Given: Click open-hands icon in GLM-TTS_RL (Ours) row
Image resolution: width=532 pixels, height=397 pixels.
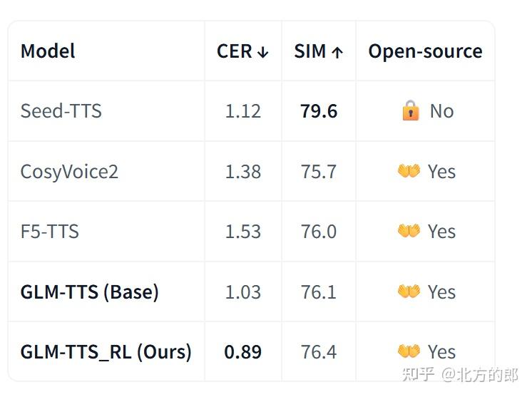Looking at the screenshot, I should (409, 351).
